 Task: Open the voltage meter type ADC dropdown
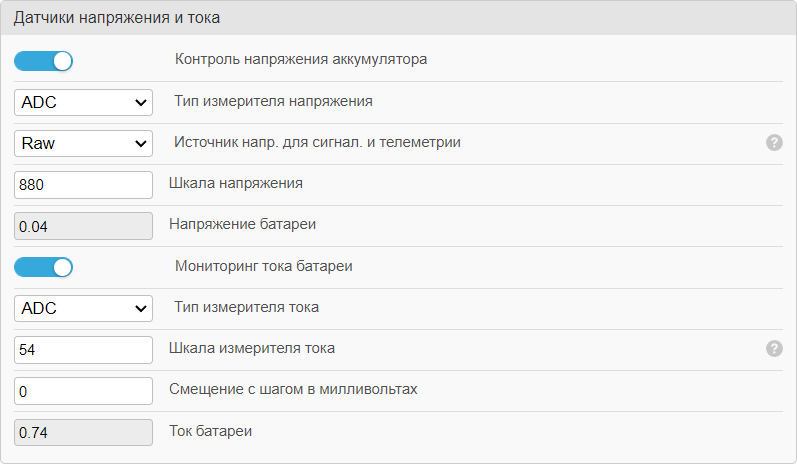84,102
